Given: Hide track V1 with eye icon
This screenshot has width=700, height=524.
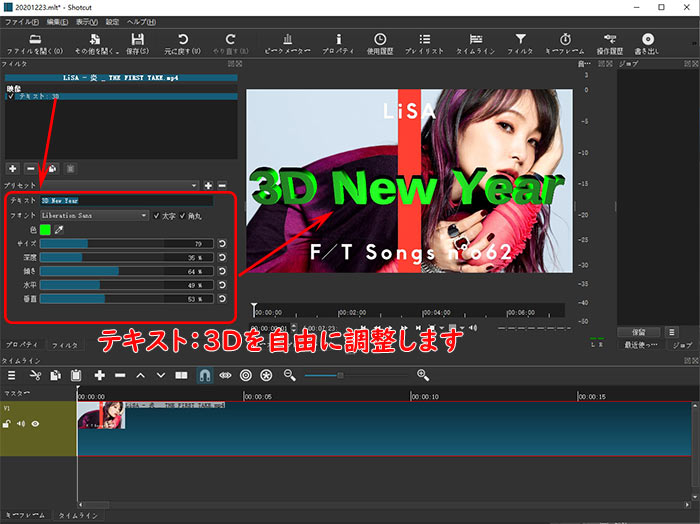Looking at the screenshot, I should tap(35, 424).
